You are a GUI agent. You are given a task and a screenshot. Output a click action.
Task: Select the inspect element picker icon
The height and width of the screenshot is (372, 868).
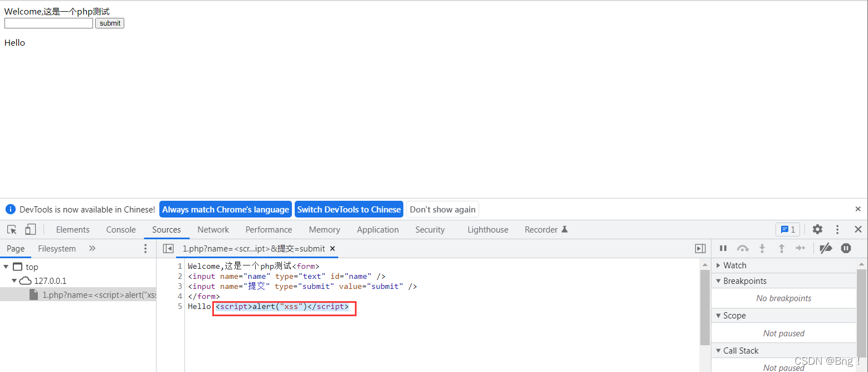[12, 229]
